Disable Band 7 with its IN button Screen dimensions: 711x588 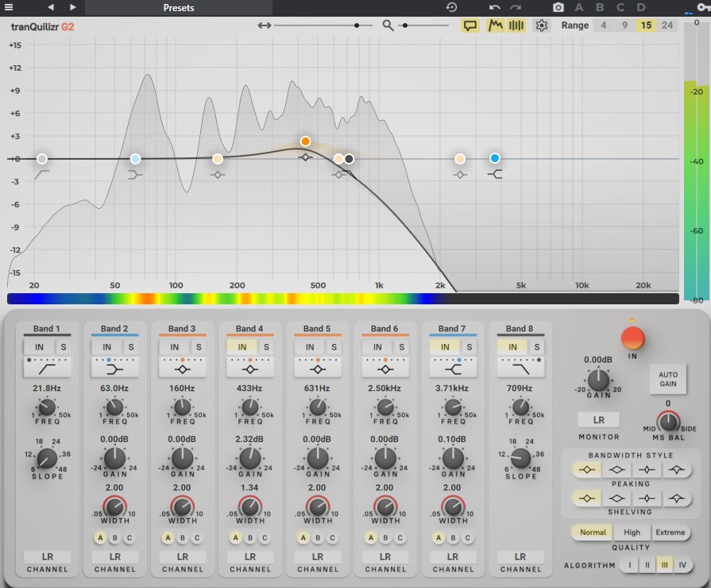[446, 347]
